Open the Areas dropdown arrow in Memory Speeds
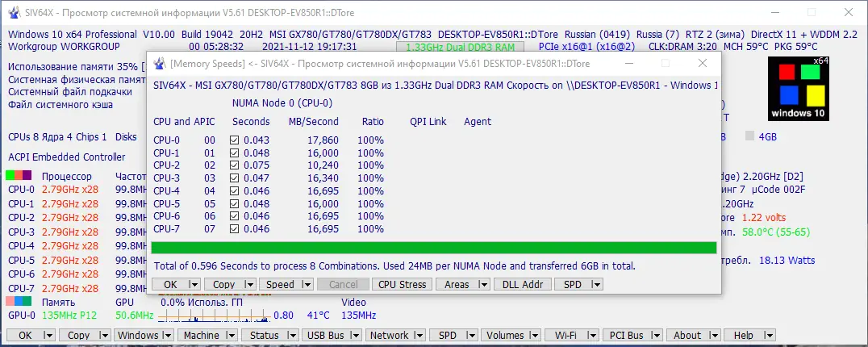 (x=484, y=285)
